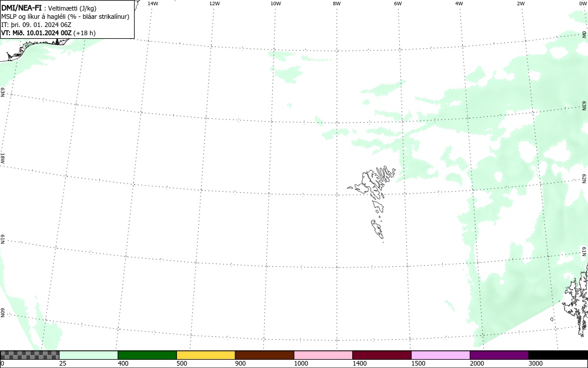This screenshot has width=588, height=368.
Task: Click the 63N label on the left edge
Action: tap(2, 92)
